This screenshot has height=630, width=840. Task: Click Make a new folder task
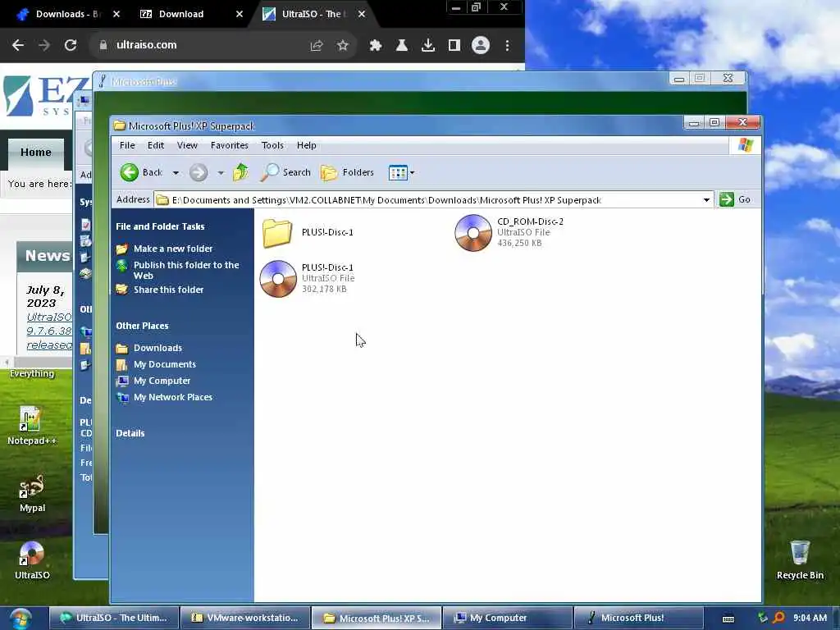click(173, 249)
